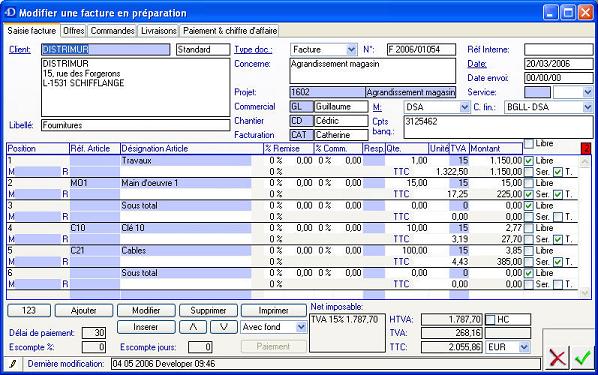Uncheck T. for the Travaux line

tap(558, 172)
